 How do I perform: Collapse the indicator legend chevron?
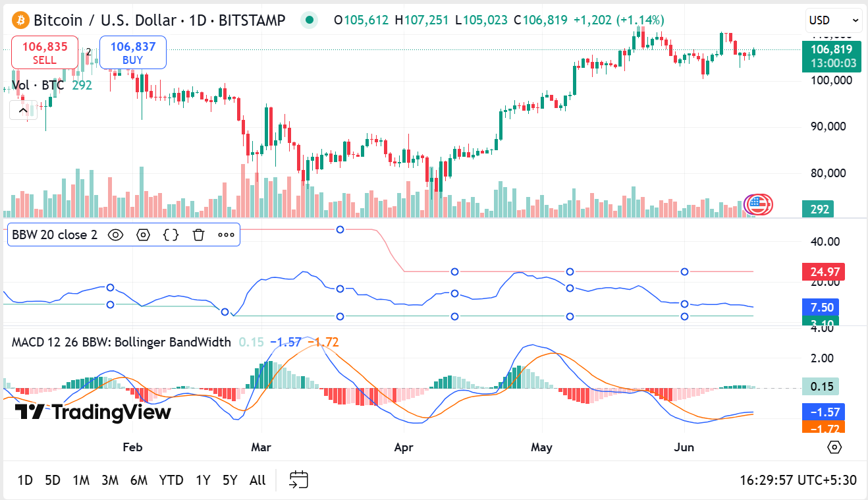pyautogui.click(x=23, y=109)
